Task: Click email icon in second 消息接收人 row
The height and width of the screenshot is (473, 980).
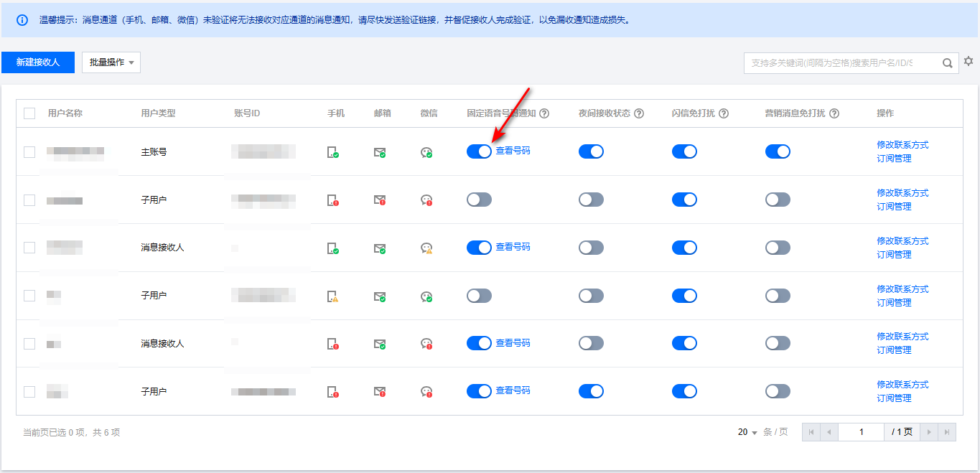Action: click(380, 344)
